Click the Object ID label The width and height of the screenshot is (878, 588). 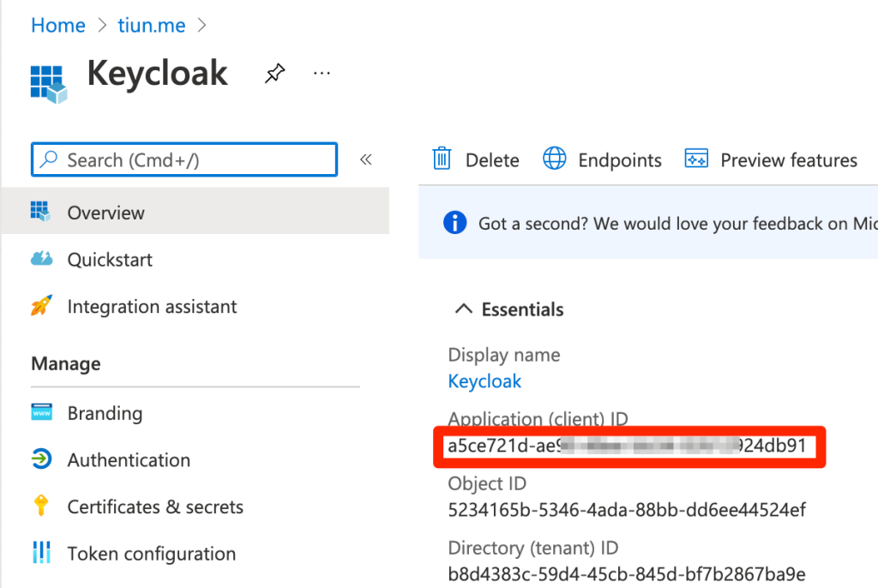click(487, 483)
